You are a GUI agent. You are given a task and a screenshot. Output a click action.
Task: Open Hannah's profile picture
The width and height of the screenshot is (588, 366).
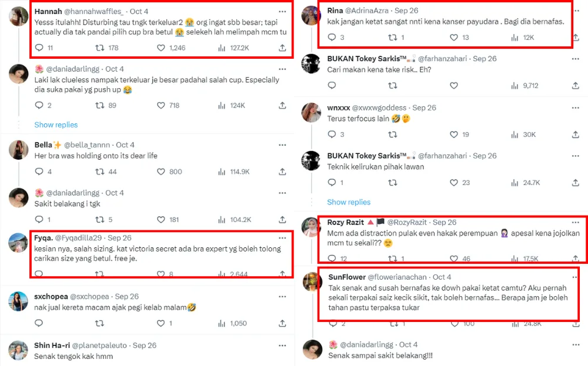click(x=19, y=16)
